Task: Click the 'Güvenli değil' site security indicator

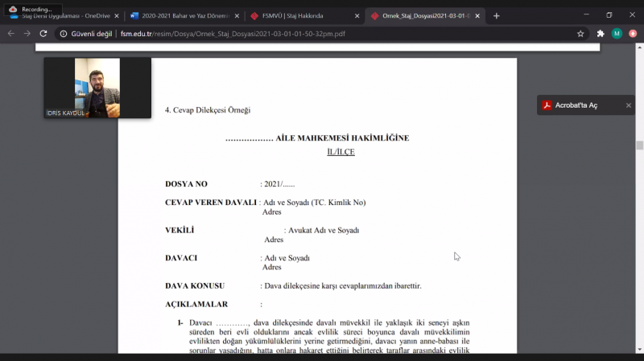Action: click(87, 34)
